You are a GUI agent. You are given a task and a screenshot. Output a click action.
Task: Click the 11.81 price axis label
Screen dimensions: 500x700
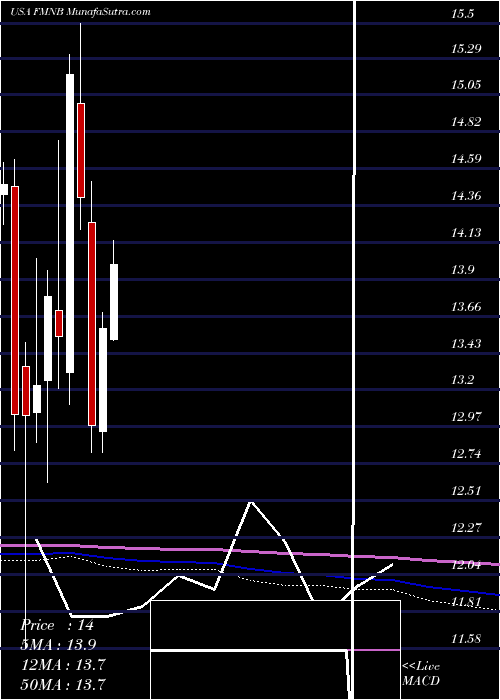[466, 602]
